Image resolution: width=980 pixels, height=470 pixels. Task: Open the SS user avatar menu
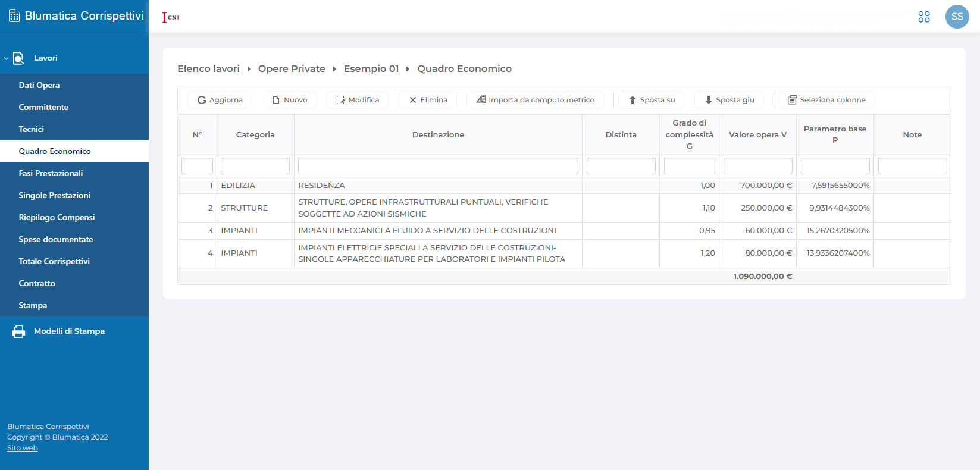coord(957,17)
